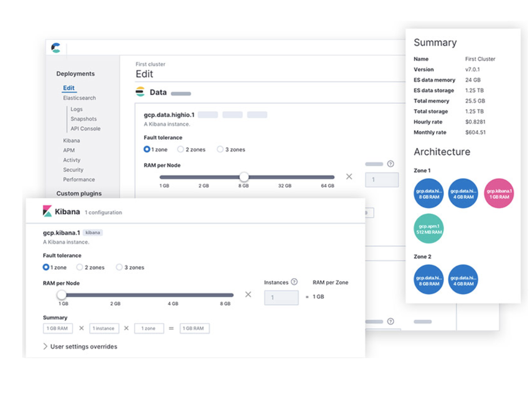Image resolution: width=532 pixels, height=393 pixels.
Task: Open Logs under Elasticsearch
Action: [76, 109]
